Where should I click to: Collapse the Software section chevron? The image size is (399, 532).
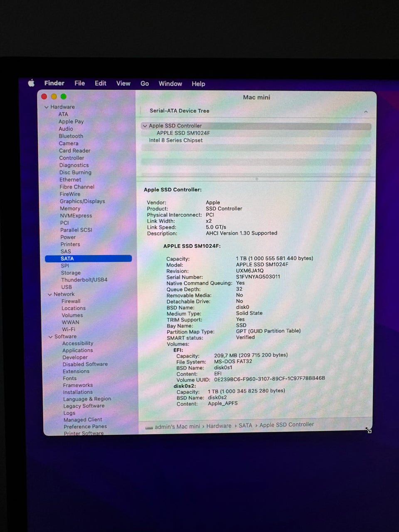(x=51, y=337)
